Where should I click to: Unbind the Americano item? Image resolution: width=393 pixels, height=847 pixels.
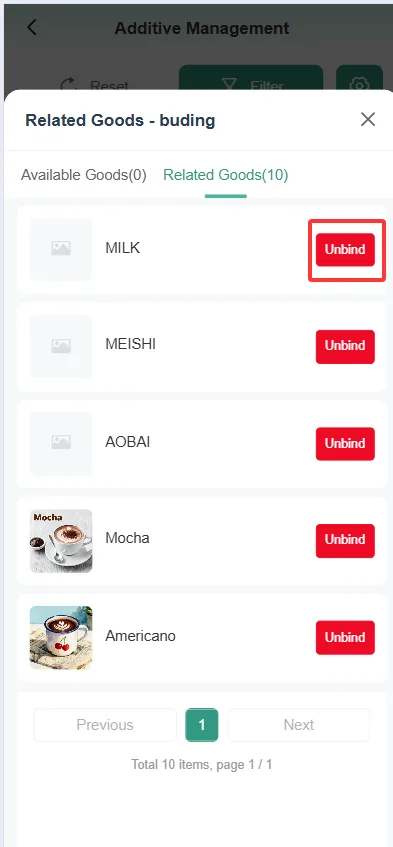click(x=345, y=637)
